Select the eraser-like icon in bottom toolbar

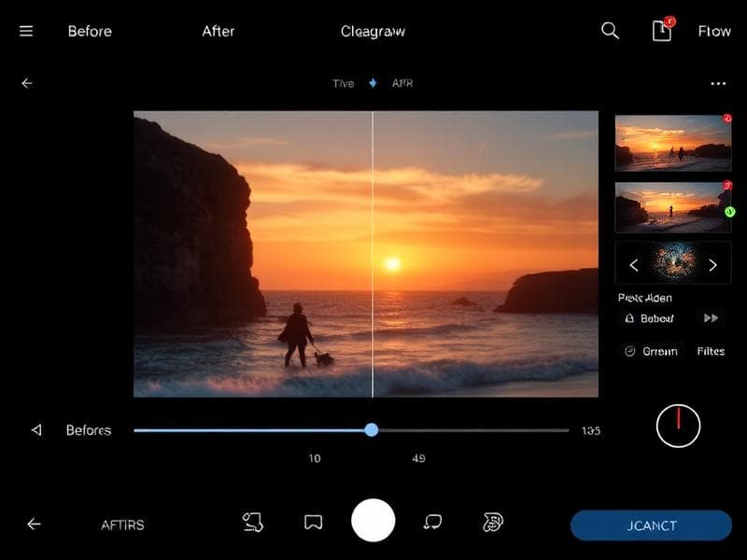(252, 523)
